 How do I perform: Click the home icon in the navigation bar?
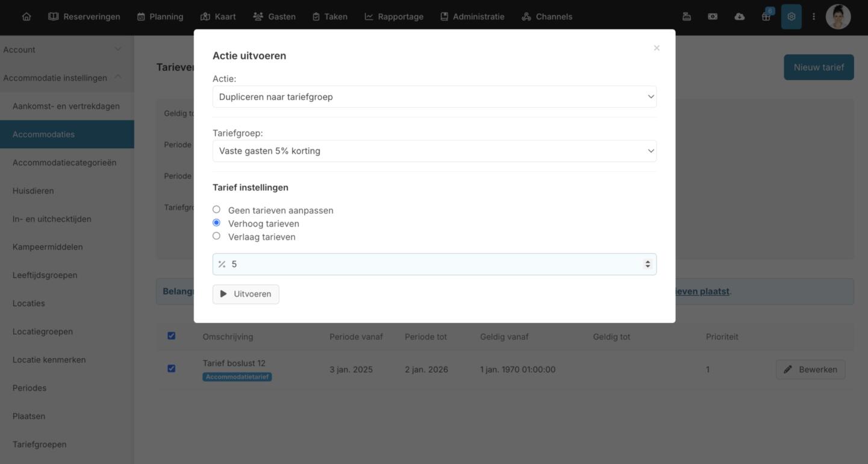point(27,17)
